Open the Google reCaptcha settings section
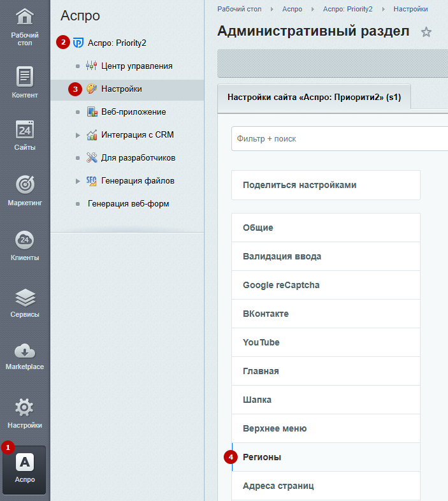This screenshot has height=501, width=448. [x=326, y=285]
